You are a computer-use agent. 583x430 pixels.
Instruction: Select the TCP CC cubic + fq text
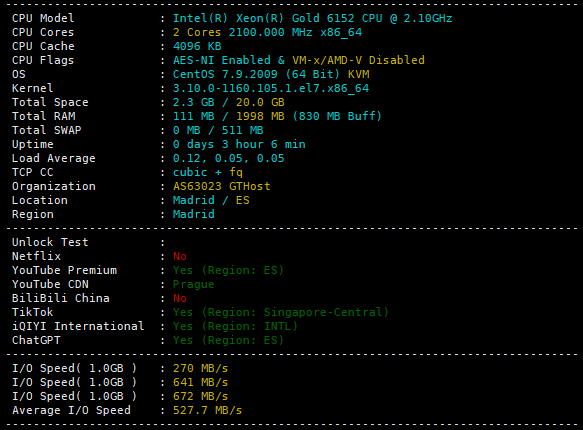coord(208,172)
